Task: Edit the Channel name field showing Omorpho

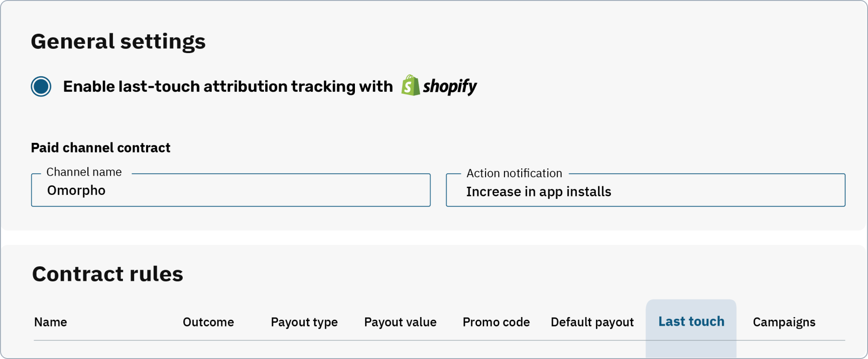Action: point(231,190)
